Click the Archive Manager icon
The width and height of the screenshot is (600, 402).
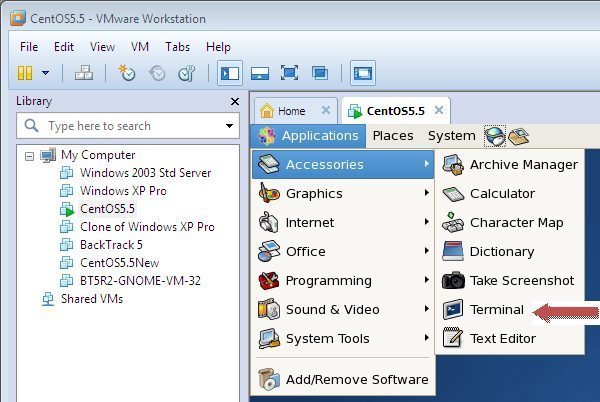453,165
